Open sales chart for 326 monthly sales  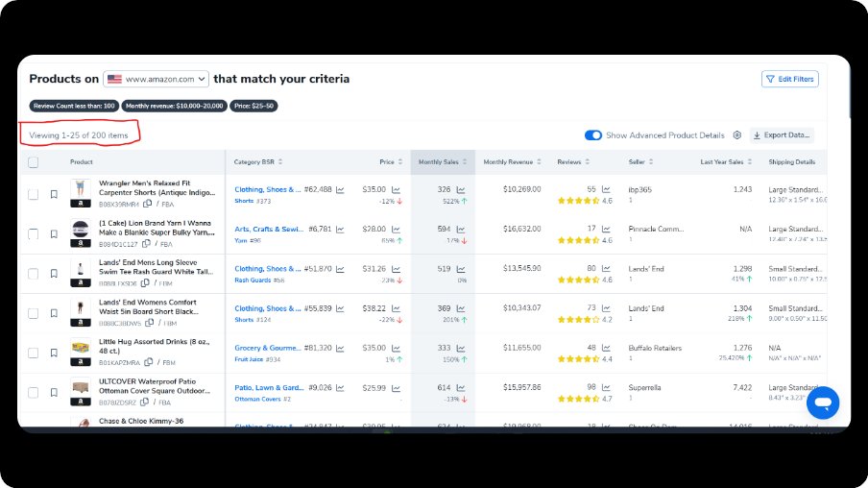coord(461,190)
